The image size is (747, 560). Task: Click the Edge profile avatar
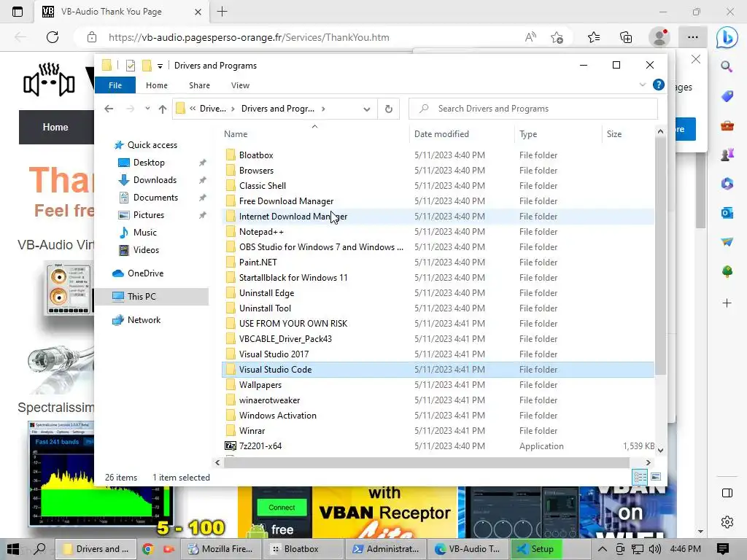tap(659, 37)
